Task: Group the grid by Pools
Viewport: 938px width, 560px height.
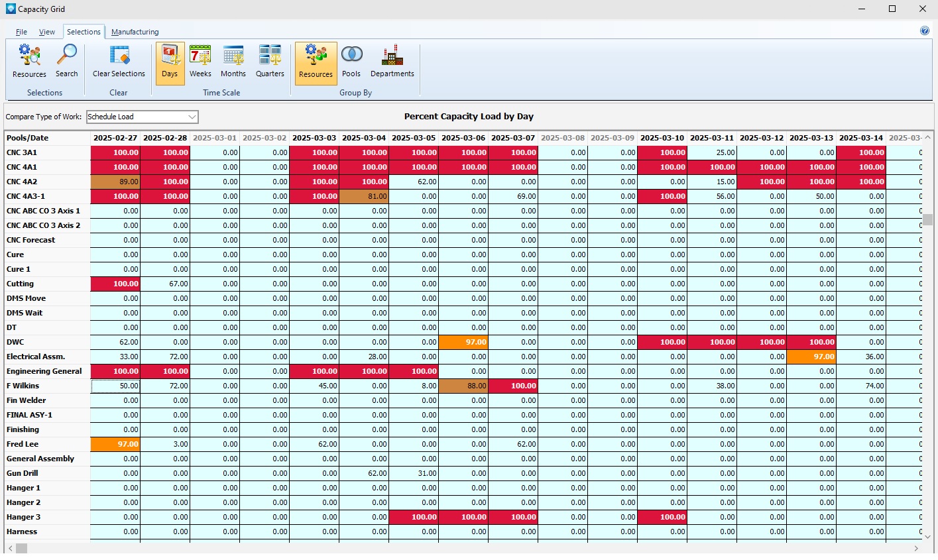Action: (351, 62)
